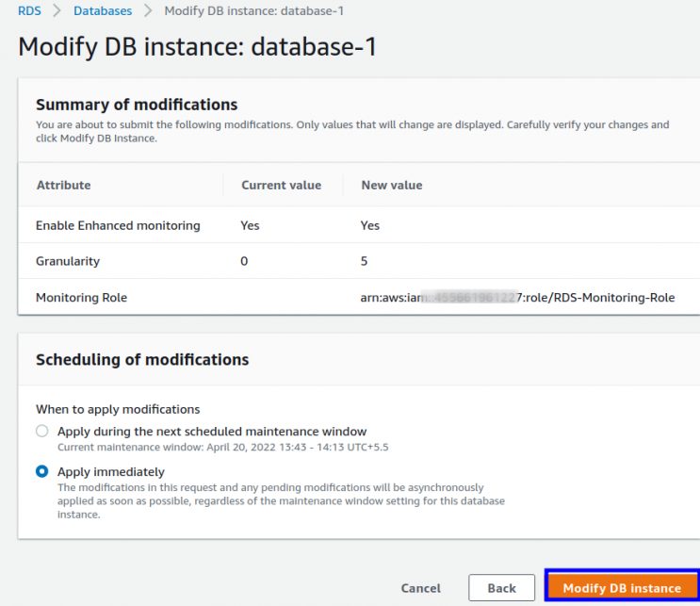Click the Scheduling of modifications heading
The width and height of the screenshot is (700, 606).
[x=142, y=360]
